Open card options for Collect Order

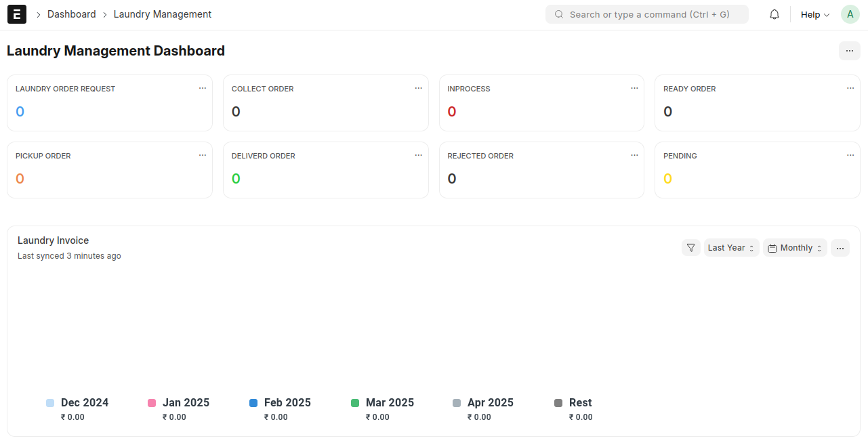(x=418, y=88)
